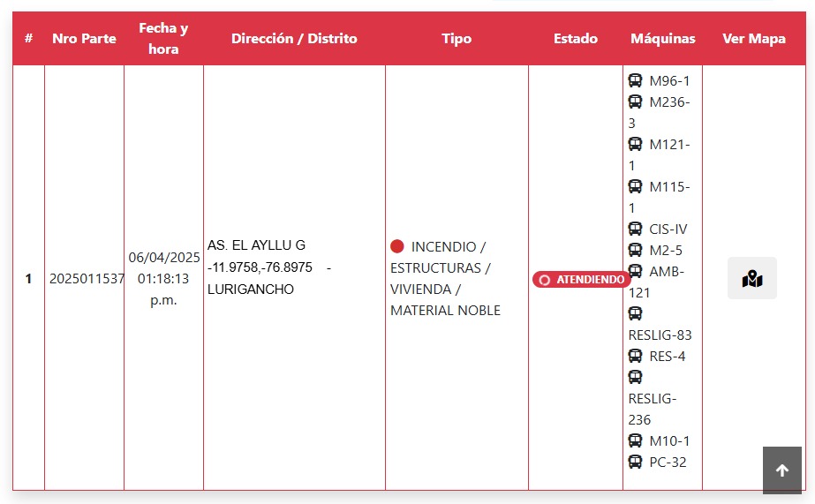Click the bus icon beside CIS-IV
This screenshot has width=815, height=504.
(635, 229)
